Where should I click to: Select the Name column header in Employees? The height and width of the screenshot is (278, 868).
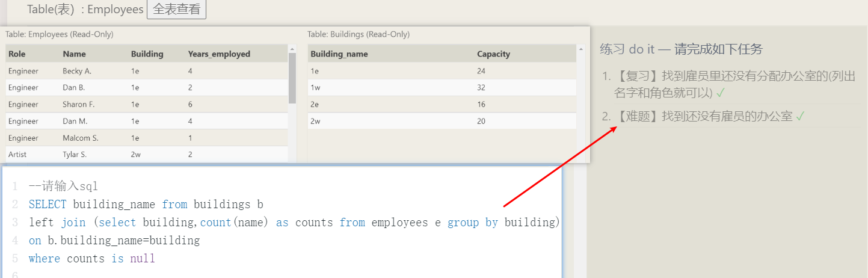click(75, 54)
